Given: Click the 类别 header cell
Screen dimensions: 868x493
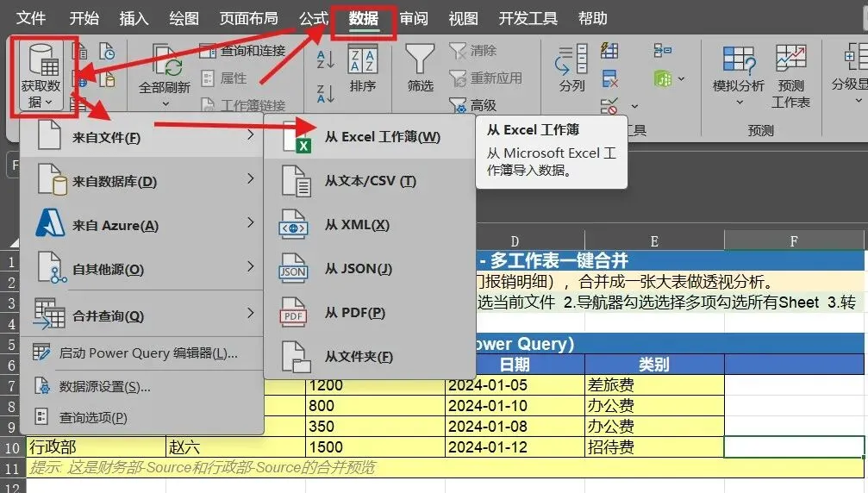Looking at the screenshot, I should coord(654,364).
